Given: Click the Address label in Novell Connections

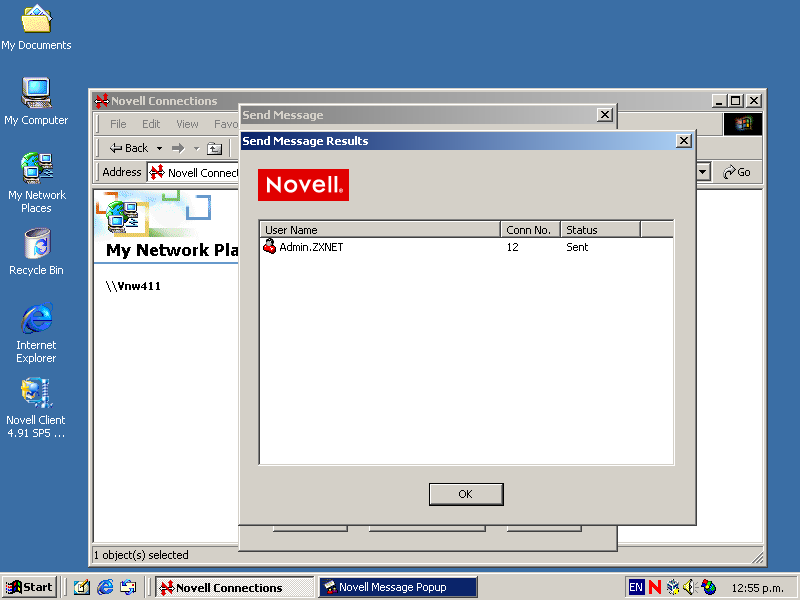Looking at the screenshot, I should [121, 172].
